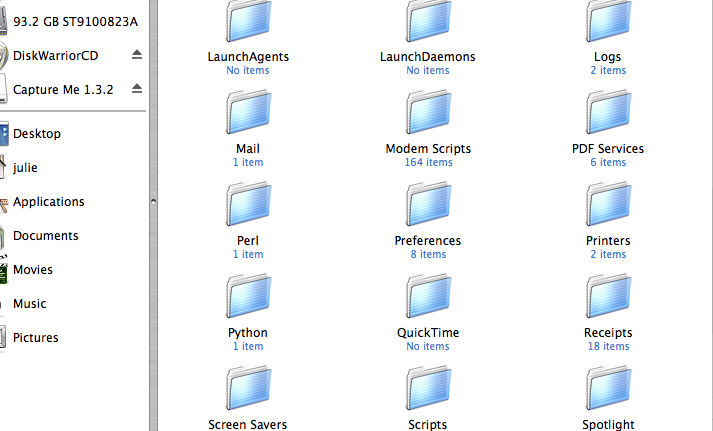Click the Logs folder name label
Image resolution: width=713 pixels, height=431 pixels.
[608, 57]
